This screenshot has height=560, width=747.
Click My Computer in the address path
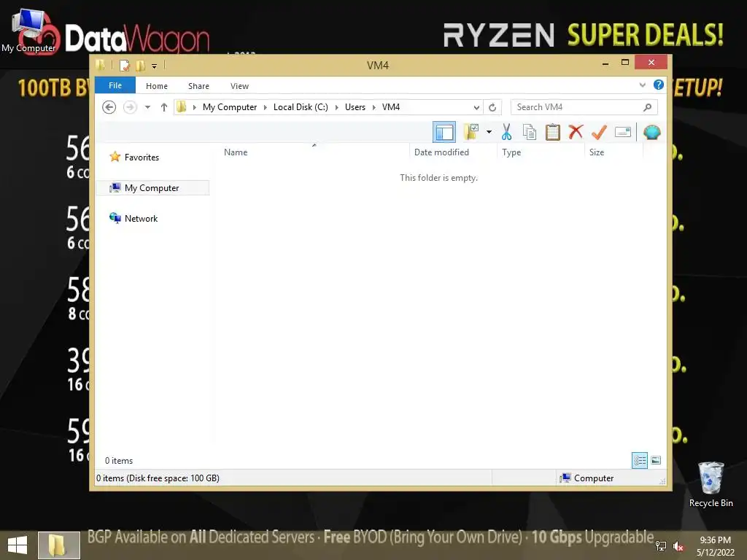230,107
